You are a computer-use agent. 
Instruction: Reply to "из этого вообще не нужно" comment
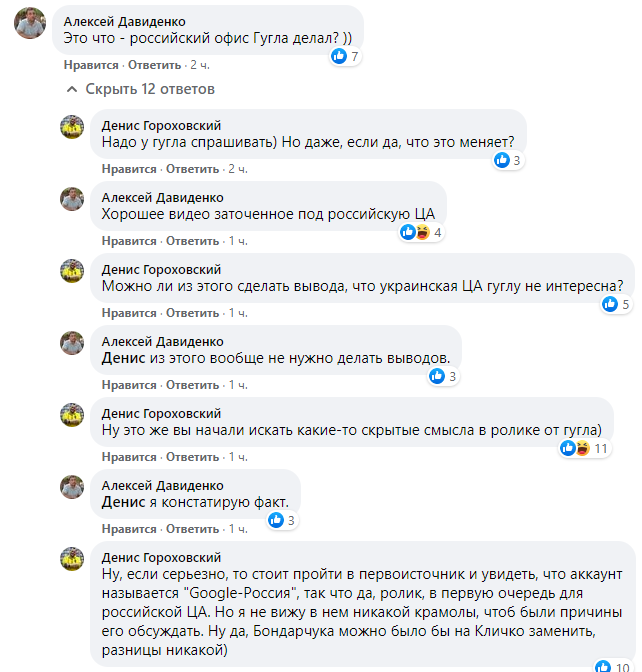(192, 385)
